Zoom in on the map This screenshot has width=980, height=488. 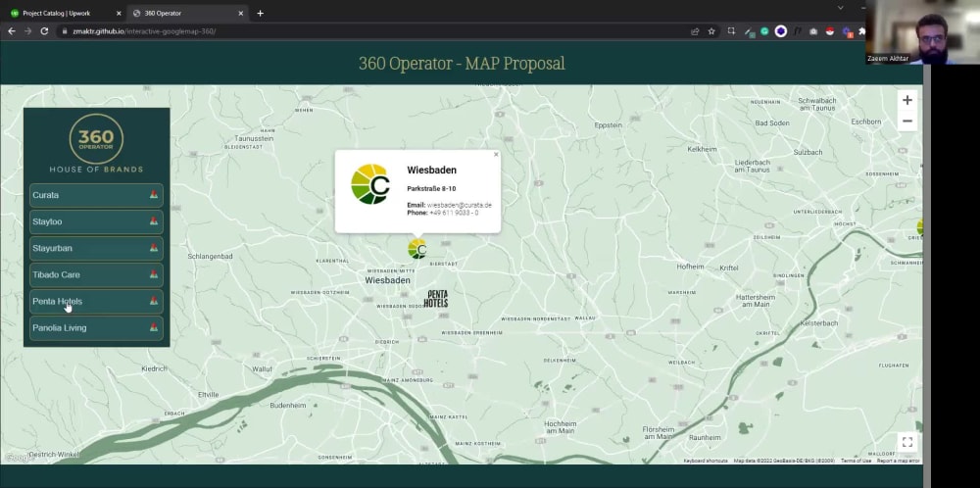point(907,100)
